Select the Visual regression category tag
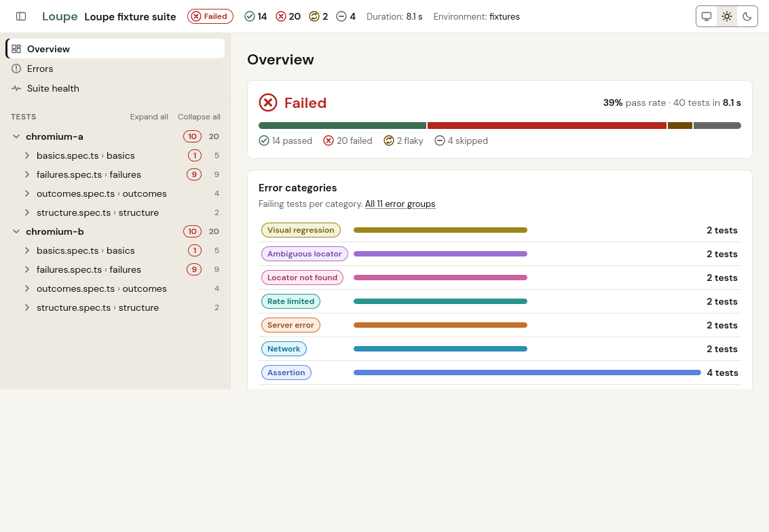This screenshot has width=769, height=532. pyautogui.click(x=301, y=230)
